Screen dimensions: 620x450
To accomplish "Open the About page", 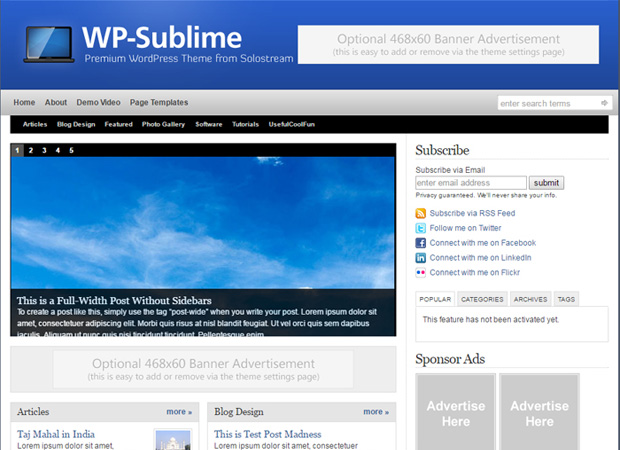I will pos(56,102).
